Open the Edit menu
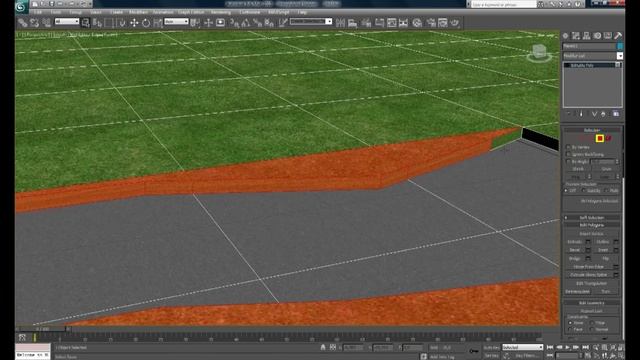Screen dimensions: 640x360 pos(38,12)
